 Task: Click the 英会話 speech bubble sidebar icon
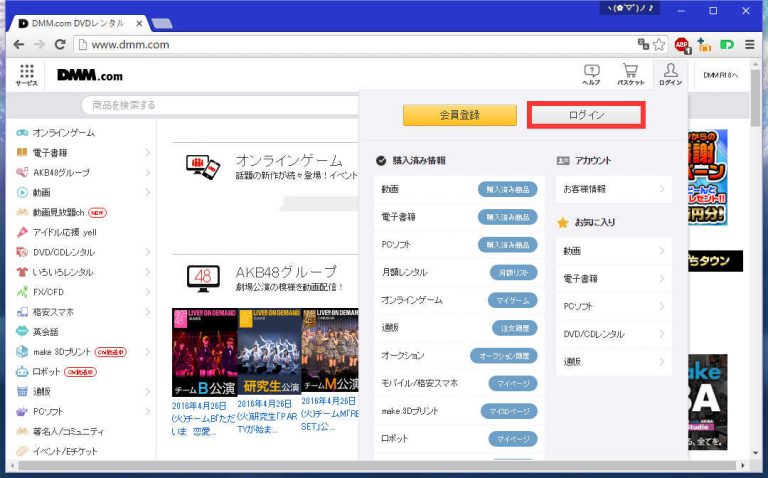pyautogui.click(x=22, y=332)
